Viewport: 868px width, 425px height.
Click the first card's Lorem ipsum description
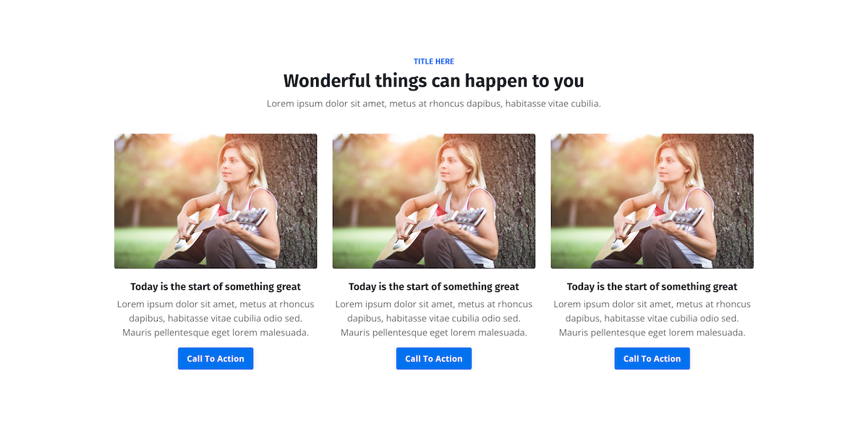pos(216,318)
